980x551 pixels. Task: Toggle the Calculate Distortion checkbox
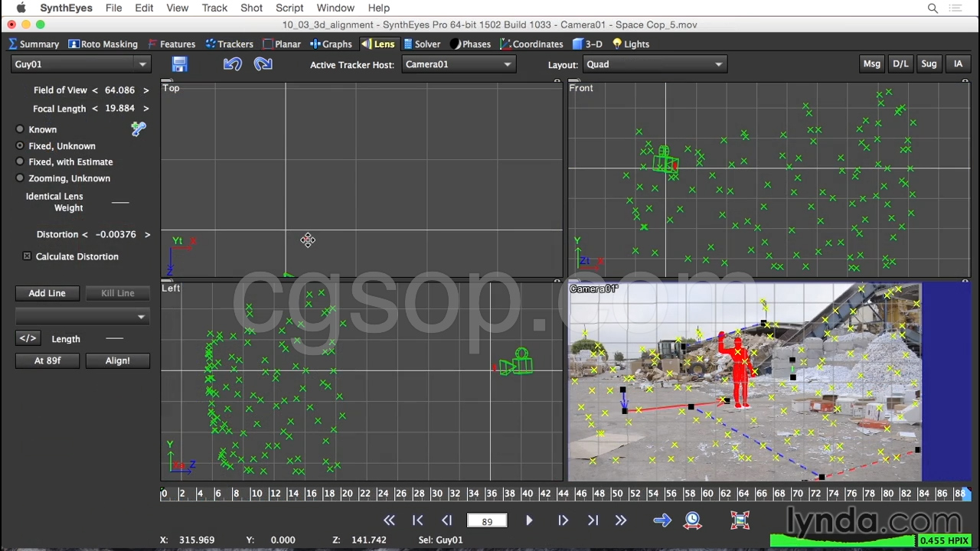pyautogui.click(x=27, y=256)
